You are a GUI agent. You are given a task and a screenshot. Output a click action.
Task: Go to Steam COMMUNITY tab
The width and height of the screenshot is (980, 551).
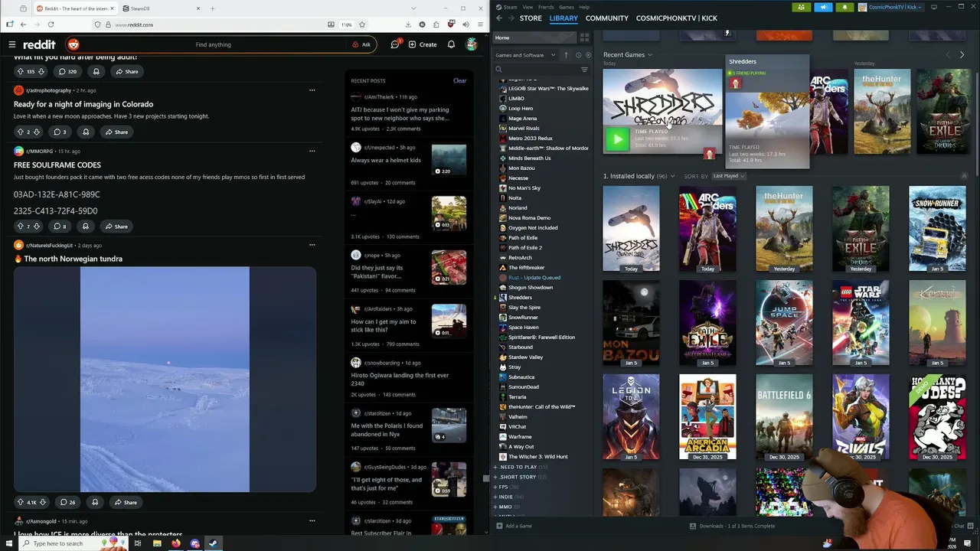pyautogui.click(x=606, y=18)
